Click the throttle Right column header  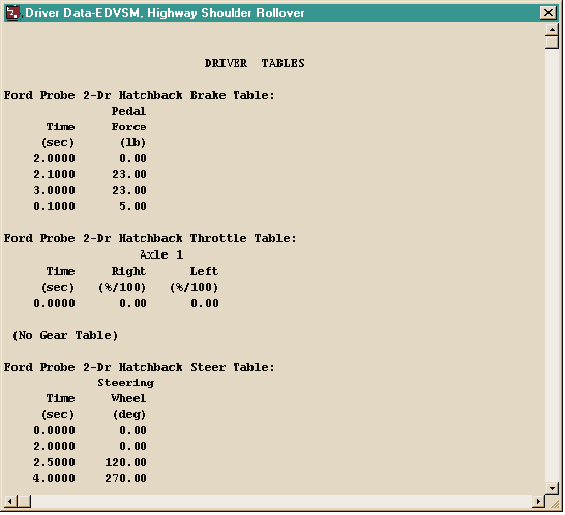(x=129, y=271)
